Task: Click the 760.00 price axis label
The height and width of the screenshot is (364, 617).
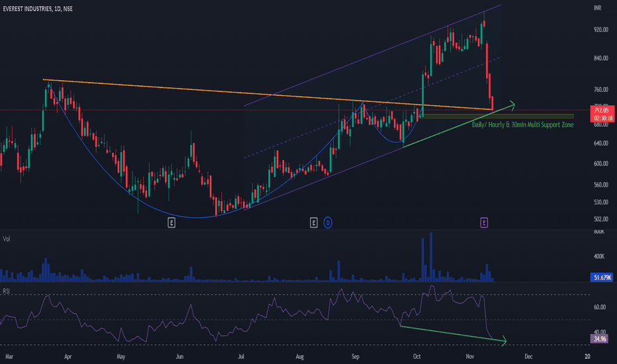Action: point(601,90)
